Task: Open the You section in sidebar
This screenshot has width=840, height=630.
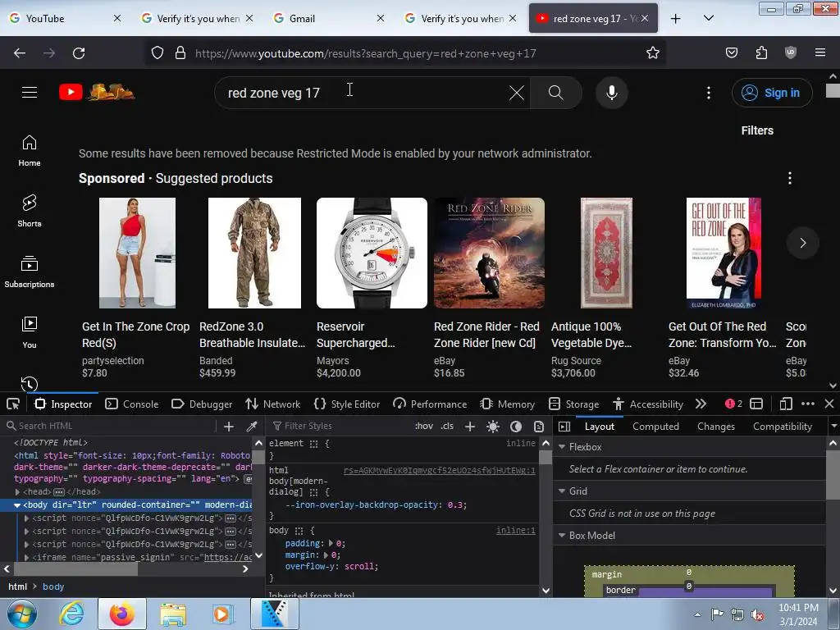Action: click(30, 332)
